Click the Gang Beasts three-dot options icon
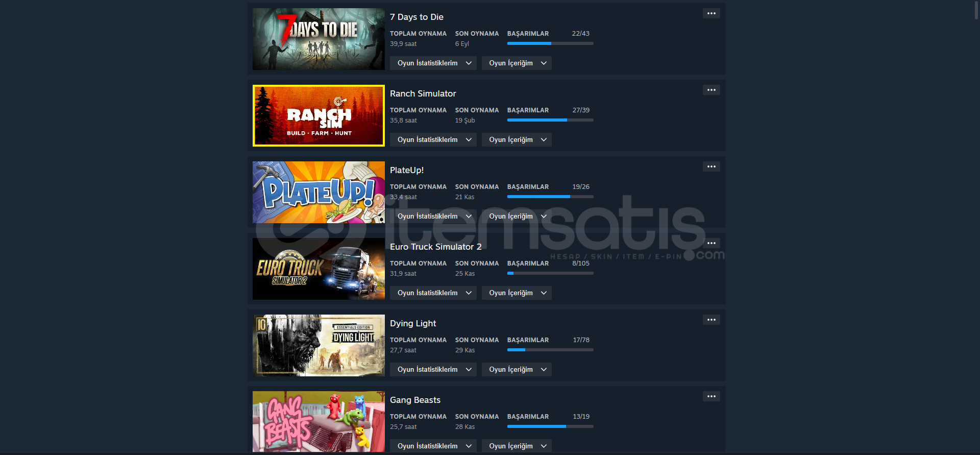The image size is (980, 455). [x=711, y=396]
